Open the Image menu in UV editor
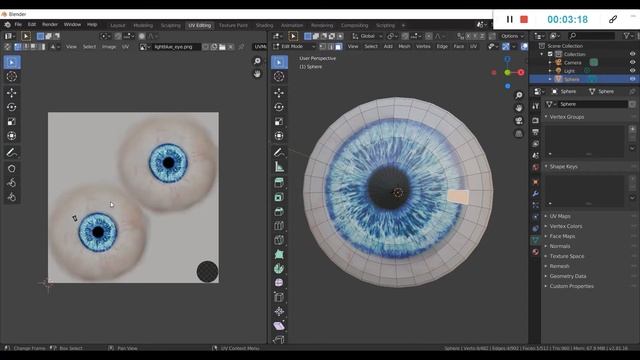The width and height of the screenshot is (640, 360). 109,47
